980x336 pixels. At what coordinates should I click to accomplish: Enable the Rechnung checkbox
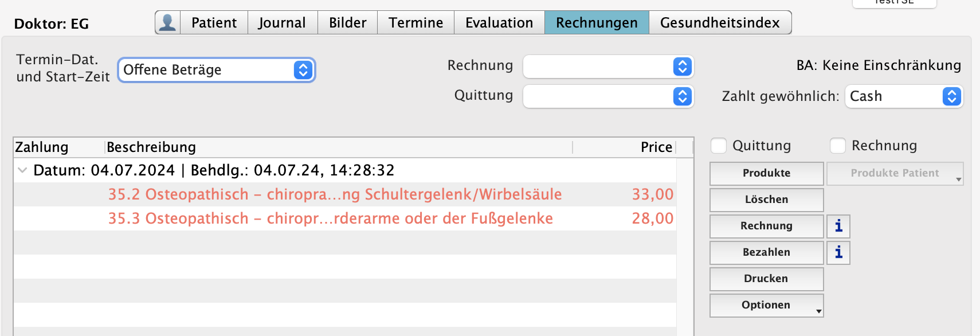[x=838, y=146]
